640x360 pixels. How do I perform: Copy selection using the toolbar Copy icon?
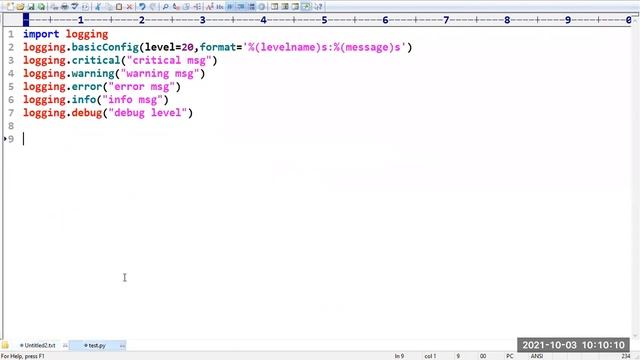(109, 7)
